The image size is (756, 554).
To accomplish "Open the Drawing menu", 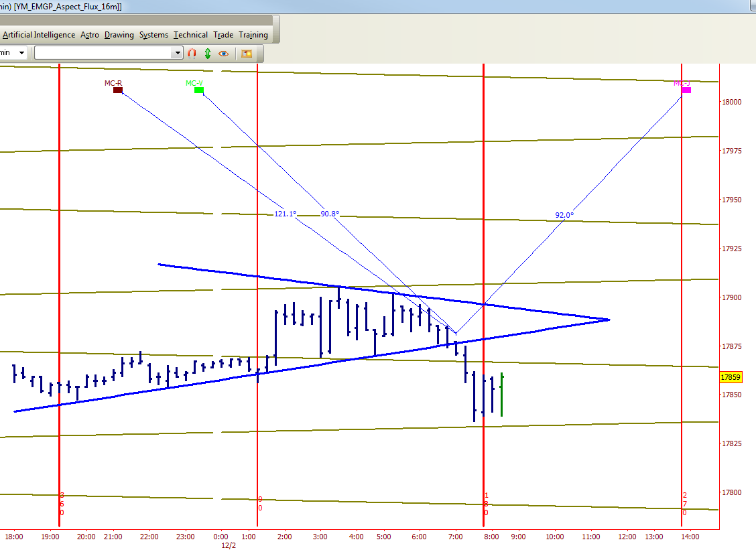I will pyautogui.click(x=119, y=35).
